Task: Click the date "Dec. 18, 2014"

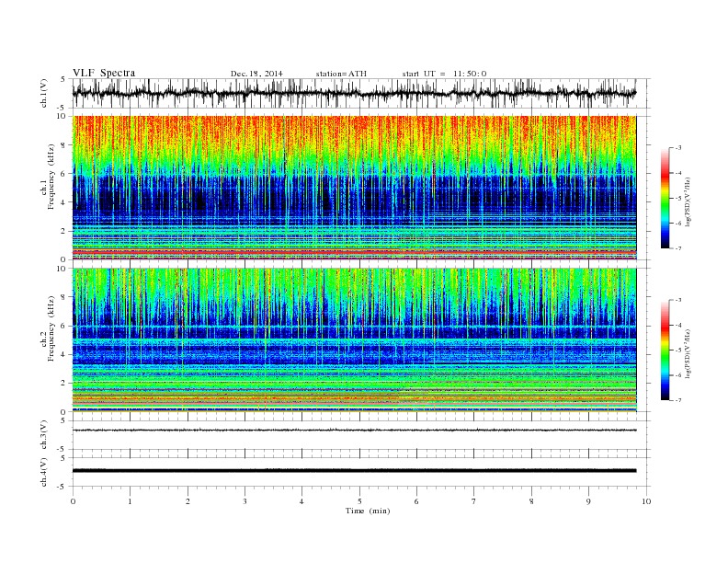Action: coord(256,74)
